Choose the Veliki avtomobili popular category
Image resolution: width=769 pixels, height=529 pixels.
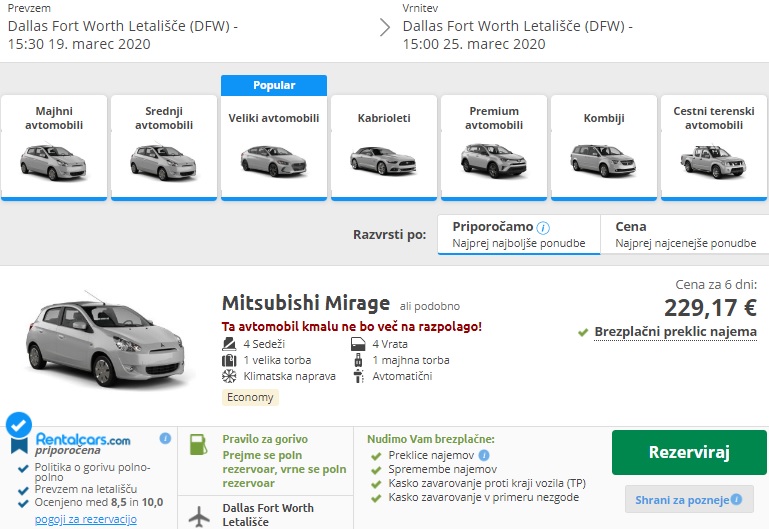(x=274, y=146)
